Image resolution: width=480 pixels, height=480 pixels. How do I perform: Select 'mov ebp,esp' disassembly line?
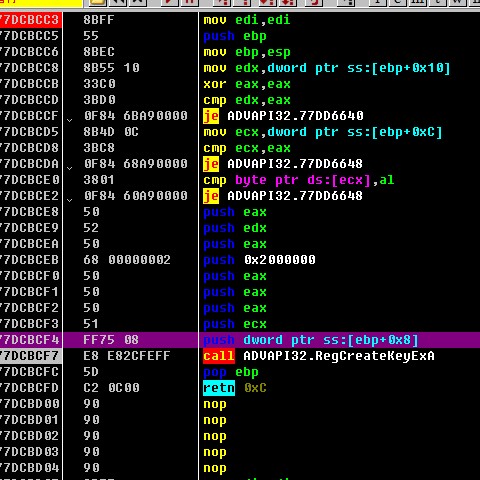point(247,52)
